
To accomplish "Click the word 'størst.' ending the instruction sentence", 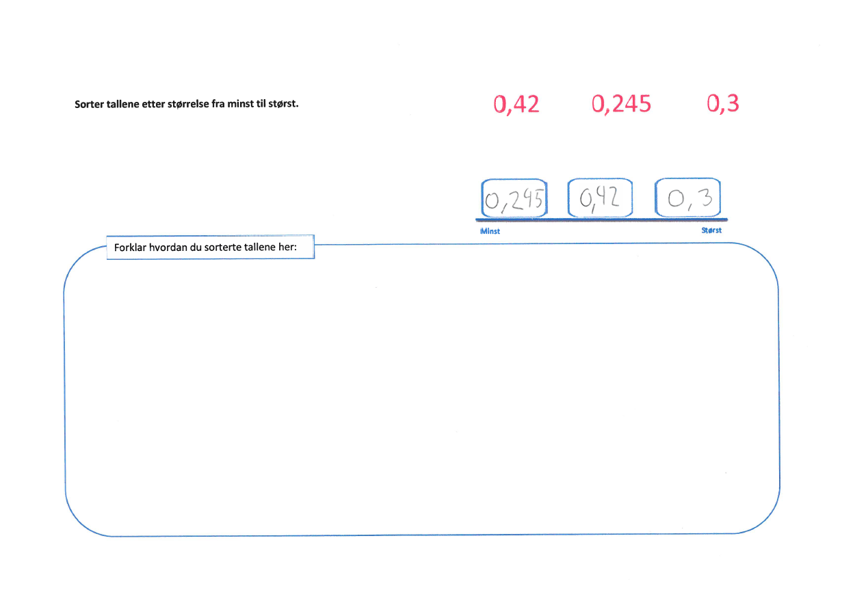I will pyautogui.click(x=285, y=105).
